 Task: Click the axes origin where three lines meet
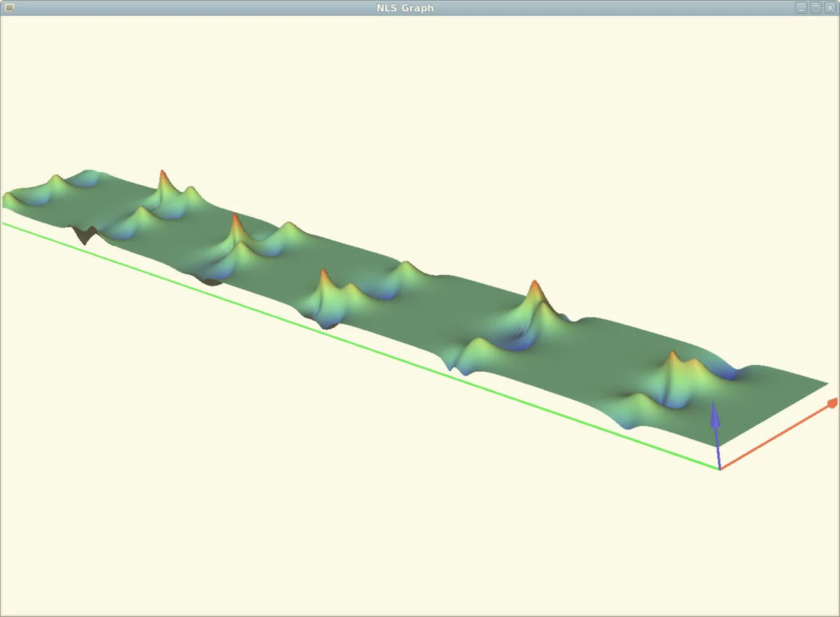click(720, 469)
